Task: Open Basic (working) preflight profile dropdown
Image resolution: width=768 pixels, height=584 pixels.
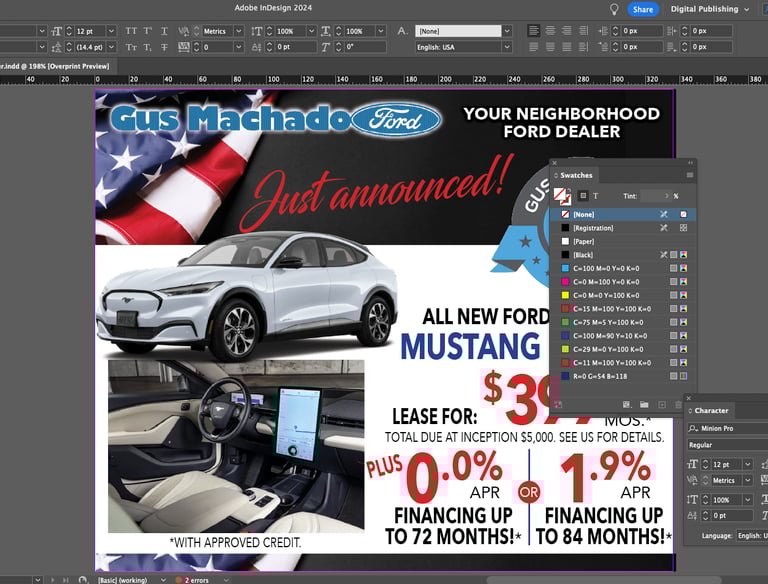Action: (x=163, y=580)
